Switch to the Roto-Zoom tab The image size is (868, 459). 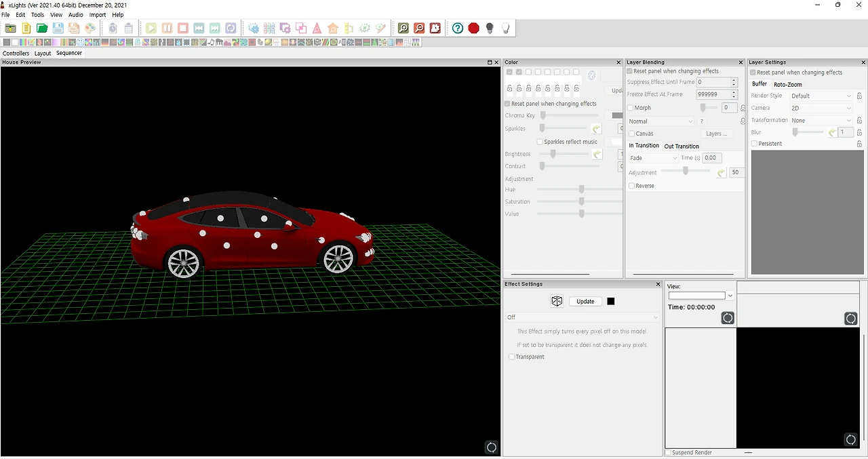[x=787, y=85]
